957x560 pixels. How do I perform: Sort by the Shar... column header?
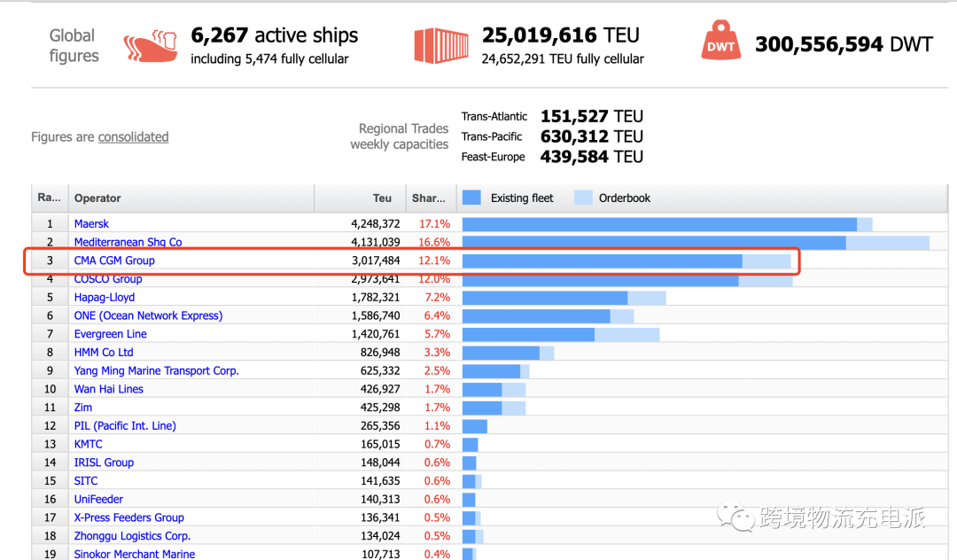431,198
